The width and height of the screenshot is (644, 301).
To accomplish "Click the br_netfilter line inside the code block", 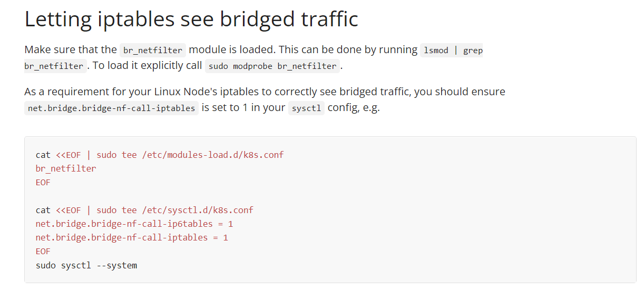I will (x=66, y=168).
